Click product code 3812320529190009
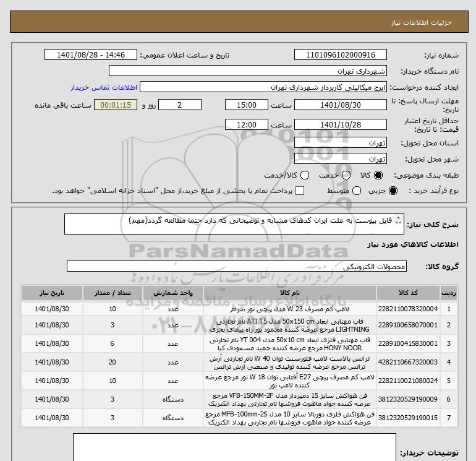Screen dimensions: 476x461 click(408, 399)
